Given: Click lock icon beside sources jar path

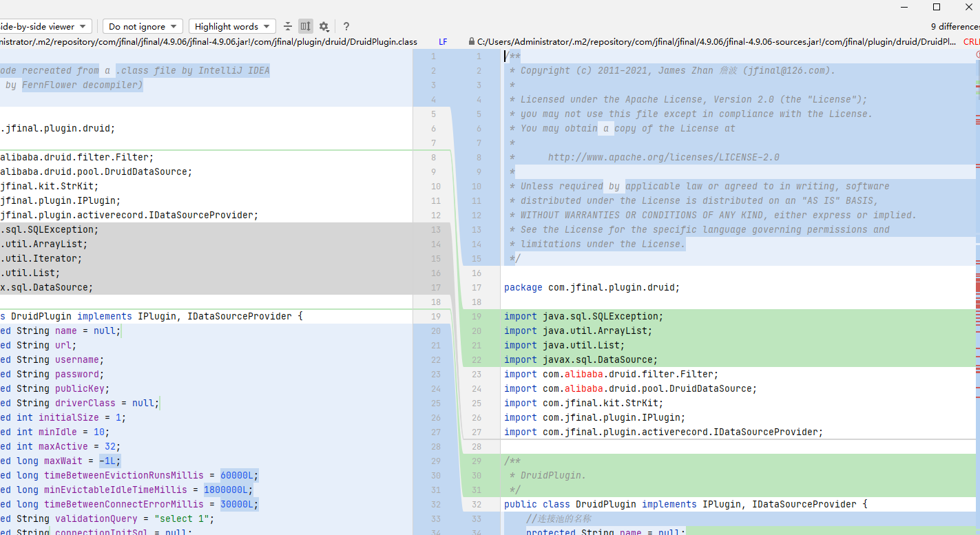Looking at the screenshot, I should (471, 42).
